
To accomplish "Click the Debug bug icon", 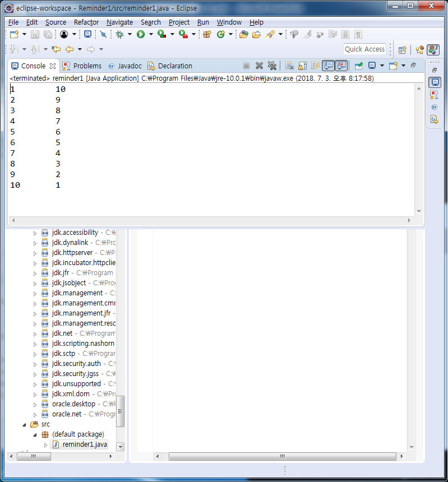I will tap(119, 34).
